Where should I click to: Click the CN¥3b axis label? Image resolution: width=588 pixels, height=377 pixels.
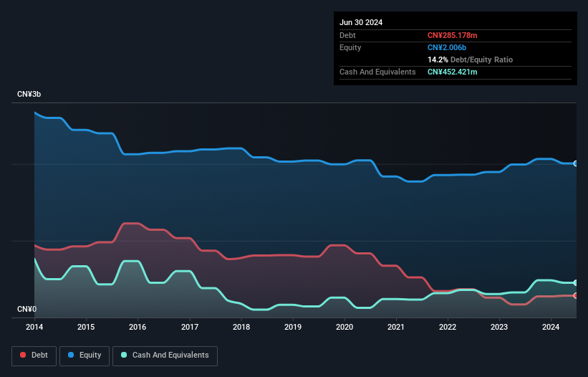click(29, 94)
